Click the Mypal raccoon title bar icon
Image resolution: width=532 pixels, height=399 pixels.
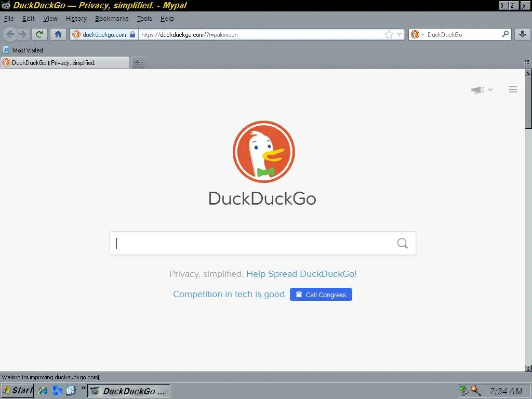5,5
